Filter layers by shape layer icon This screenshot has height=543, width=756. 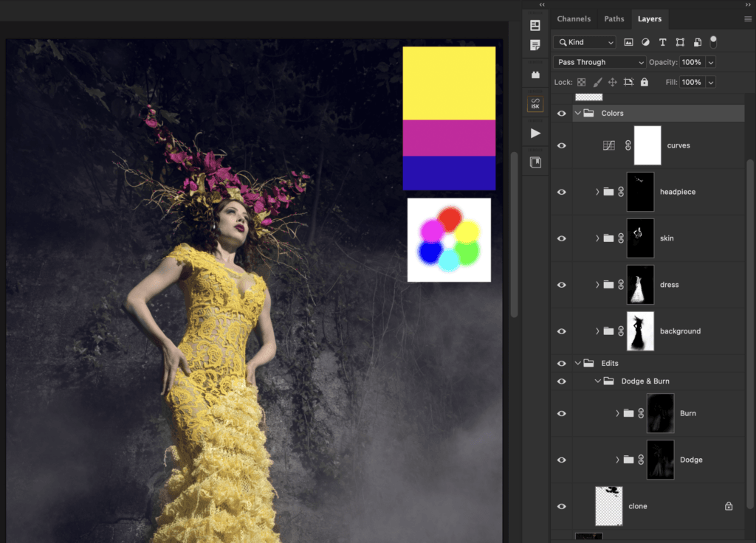[x=680, y=42]
